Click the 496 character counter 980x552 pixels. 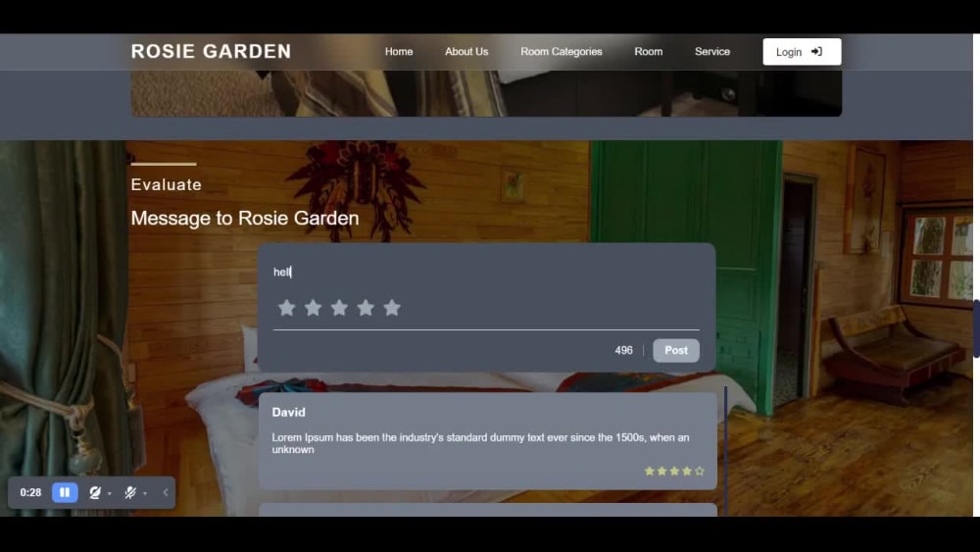click(x=623, y=351)
